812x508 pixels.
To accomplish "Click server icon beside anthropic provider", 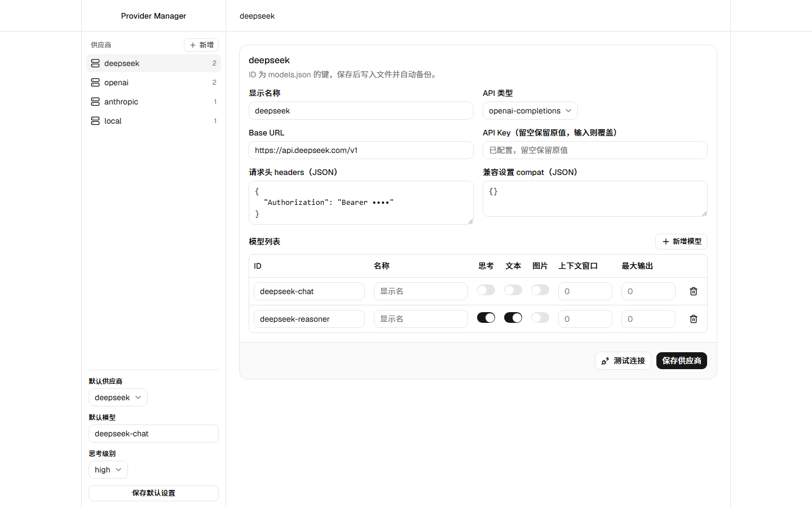I will [95, 102].
